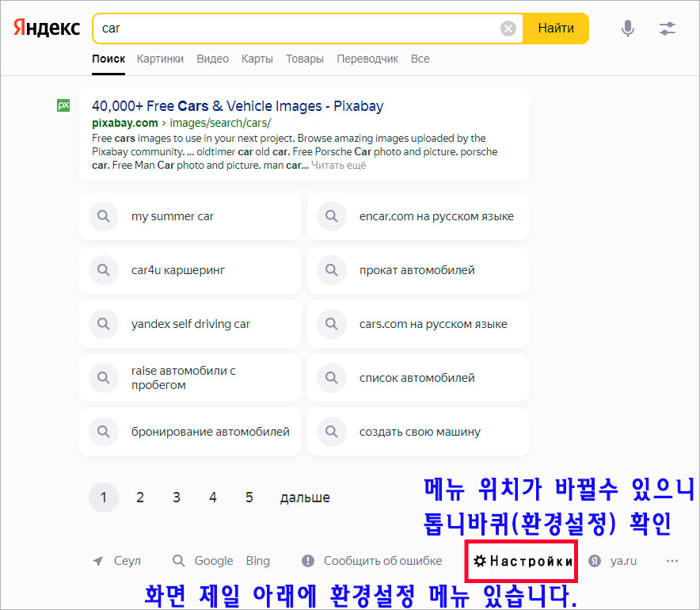Select results page 1

[104, 497]
